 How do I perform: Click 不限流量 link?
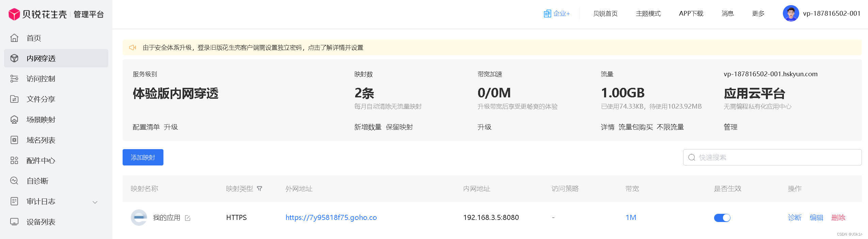pos(670,127)
